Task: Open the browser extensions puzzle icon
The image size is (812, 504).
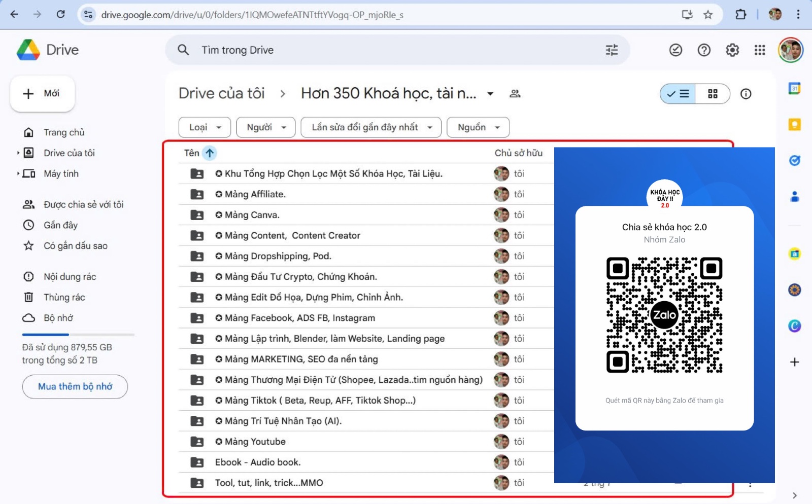Action: [740, 14]
